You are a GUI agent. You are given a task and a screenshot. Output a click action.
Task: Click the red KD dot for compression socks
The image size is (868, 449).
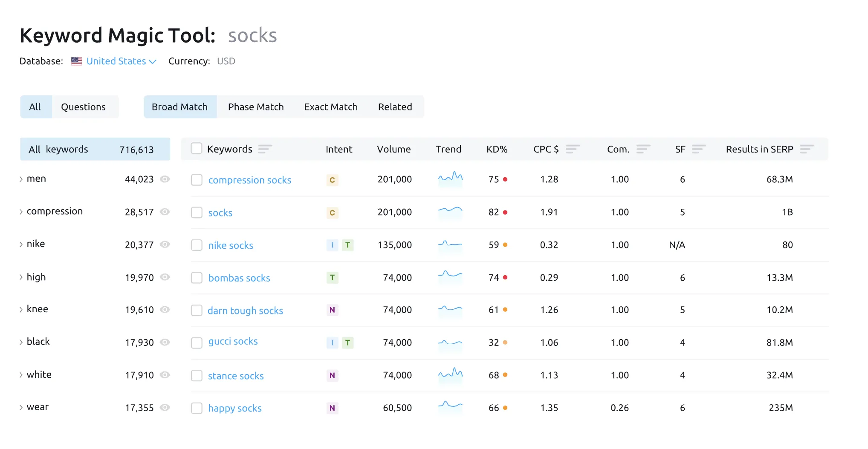tap(505, 179)
